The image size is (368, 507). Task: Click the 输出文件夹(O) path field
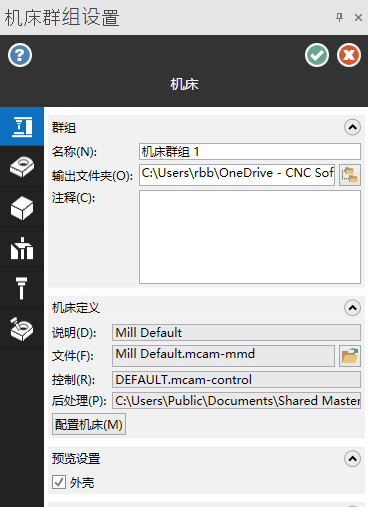(237, 174)
